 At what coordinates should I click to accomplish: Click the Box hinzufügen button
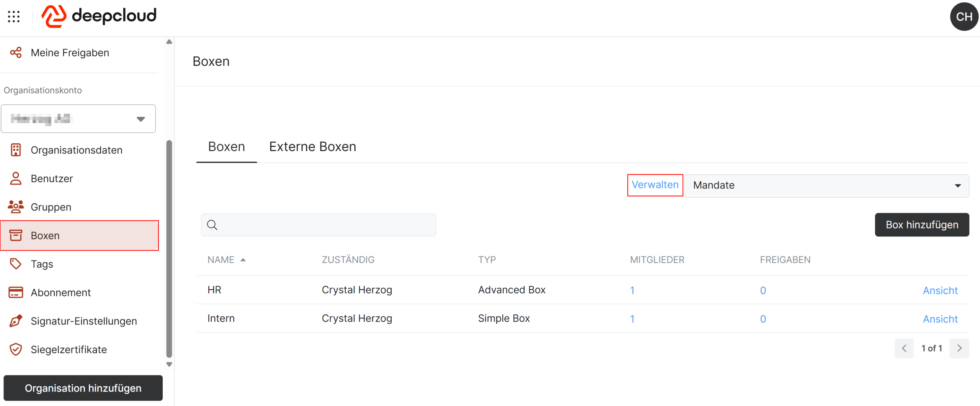tap(921, 225)
